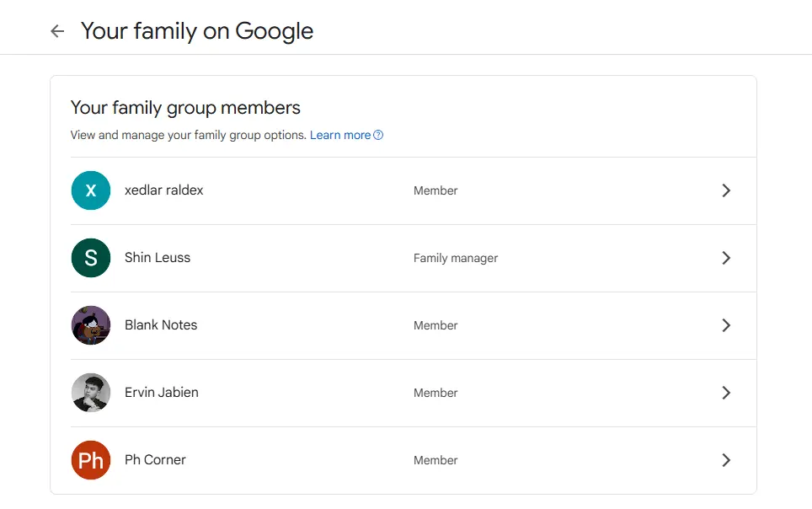Click xedlar raldex's teal X avatar

pos(91,190)
